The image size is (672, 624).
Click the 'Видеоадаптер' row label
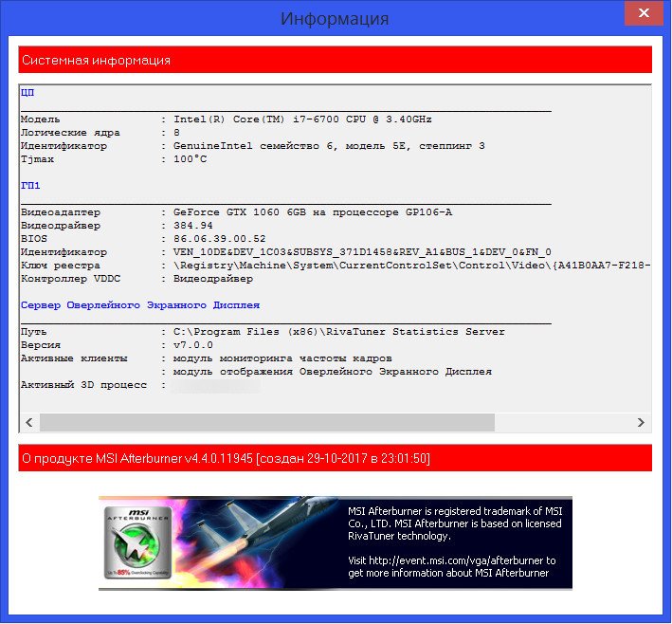(x=61, y=211)
